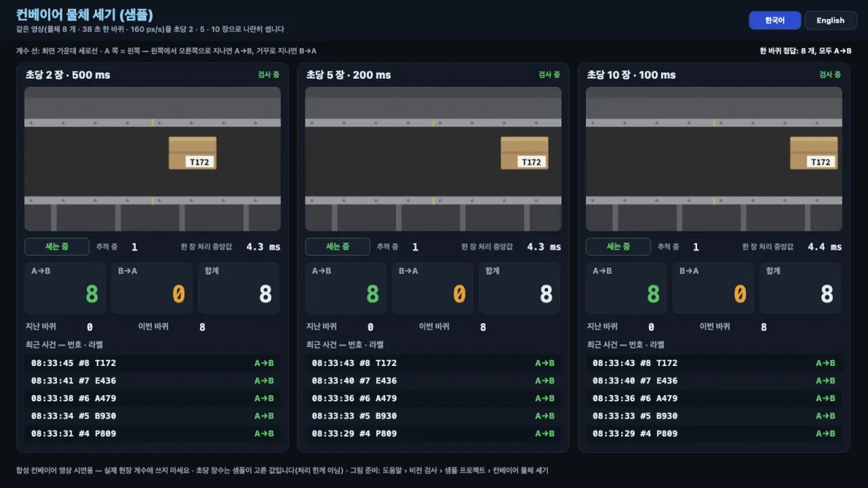Open the conveyor video in 초당 2 장 panel
Screen dimensions: 868x488
[x=153, y=159]
